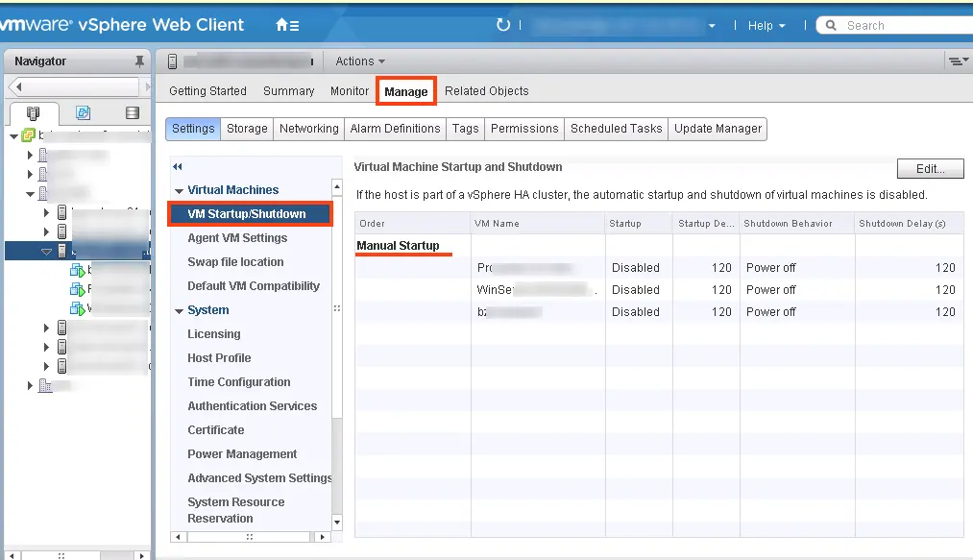
Task: Click the refresh icon in header
Action: pyautogui.click(x=503, y=25)
